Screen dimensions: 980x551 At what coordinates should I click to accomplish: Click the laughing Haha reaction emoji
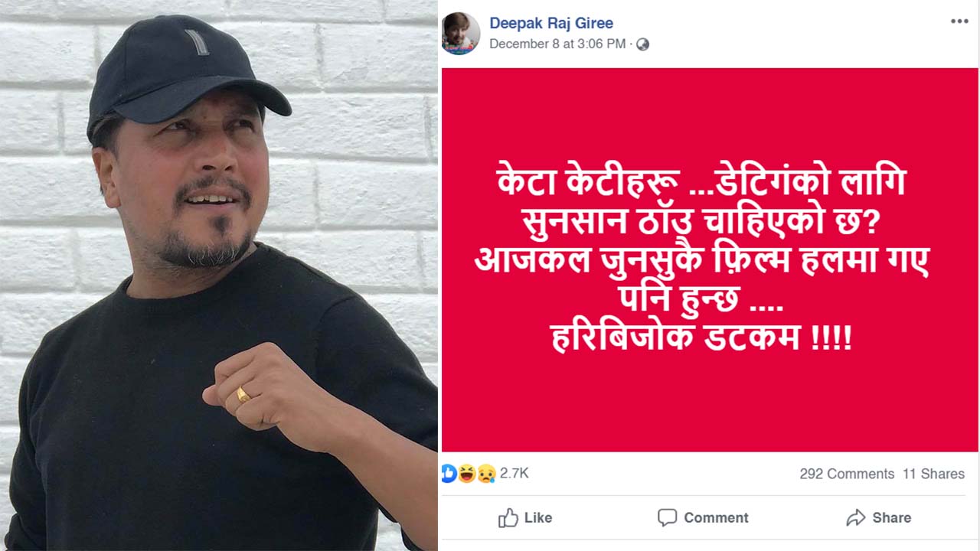[467, 474]
